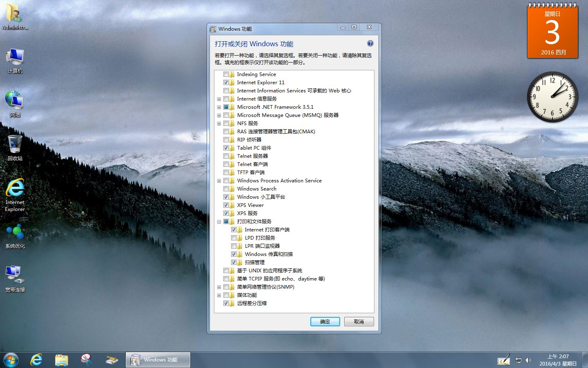The width and height of the screenshot is (588, 368).
Task: Click the folder icon beside XPS Viewer
Action: click(232, 205)
